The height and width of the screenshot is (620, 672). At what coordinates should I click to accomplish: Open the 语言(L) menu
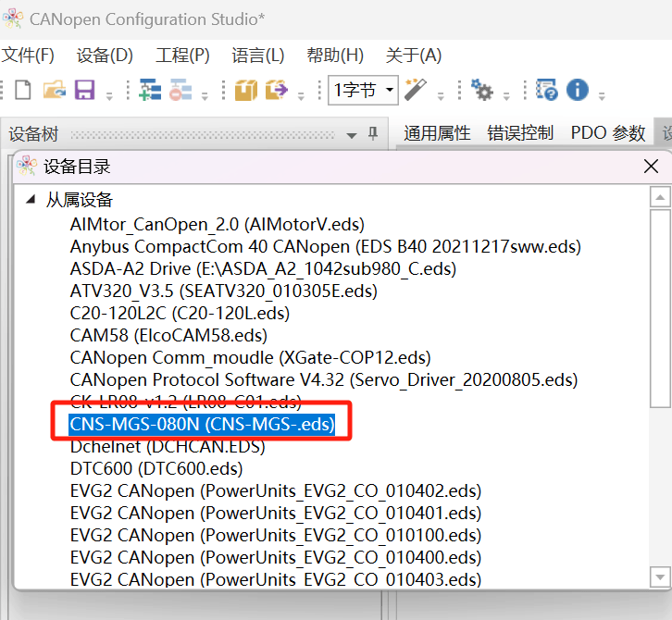pyautogui.click(x=258, y=55)
